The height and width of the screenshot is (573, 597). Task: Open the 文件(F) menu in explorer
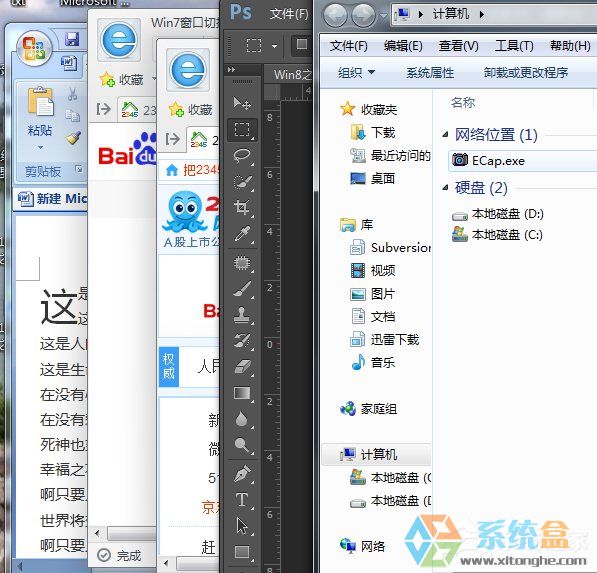[348, 46]
